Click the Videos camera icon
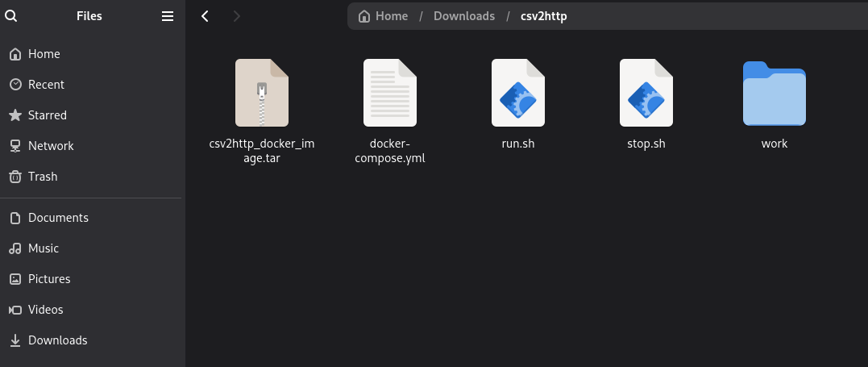 [15, 310]
